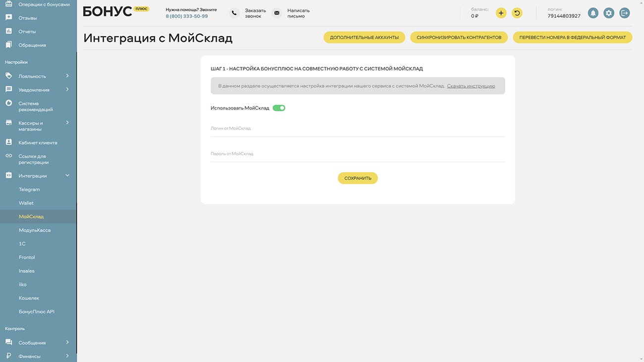Select the МодульКасса integration item
This screenshot has height=362, width=644.
35,230
